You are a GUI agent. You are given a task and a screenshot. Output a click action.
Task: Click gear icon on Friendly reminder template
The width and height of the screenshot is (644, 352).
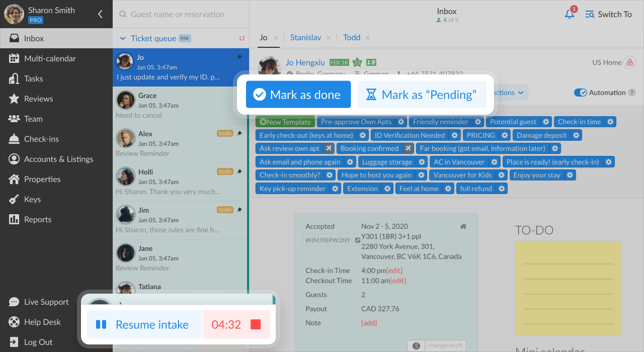[x=478, y=122]
